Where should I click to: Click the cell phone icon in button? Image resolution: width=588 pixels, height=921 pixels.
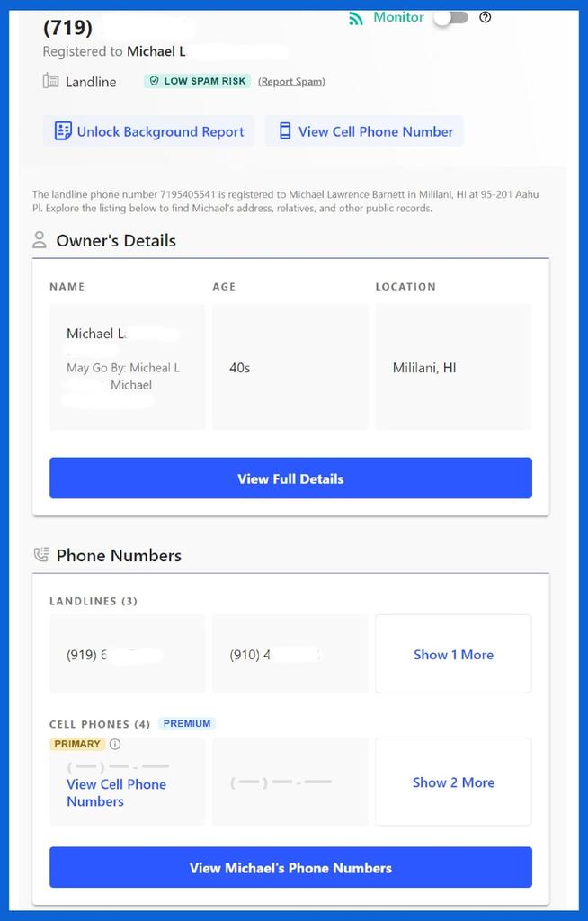tap(285, 131)
